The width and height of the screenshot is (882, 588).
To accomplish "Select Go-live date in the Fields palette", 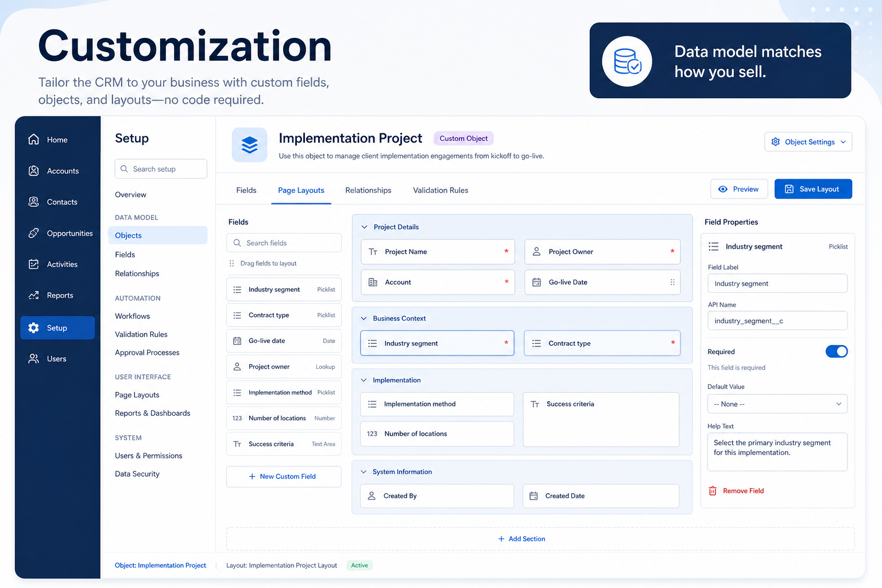I will pos(284,341).
